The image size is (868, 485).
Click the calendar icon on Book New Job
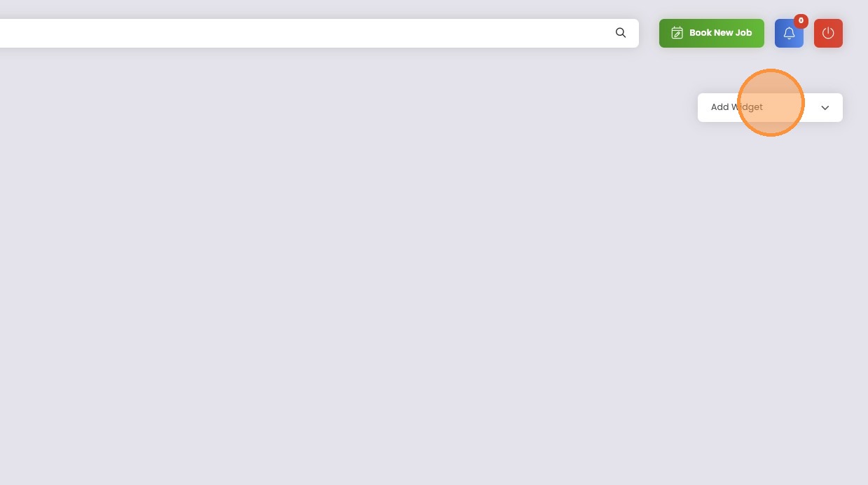[677, 33]
